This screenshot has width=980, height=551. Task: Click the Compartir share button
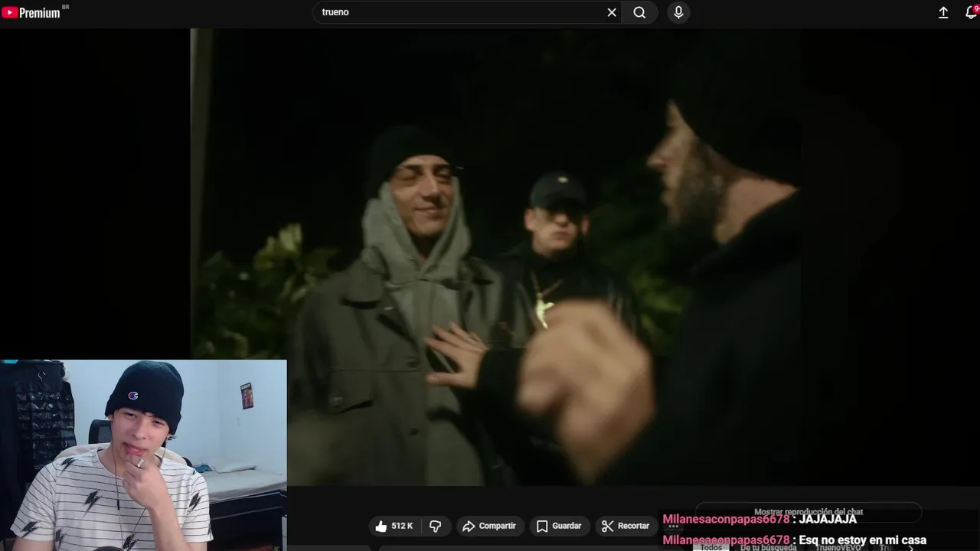pyautogui.click(x=490, y=526)
